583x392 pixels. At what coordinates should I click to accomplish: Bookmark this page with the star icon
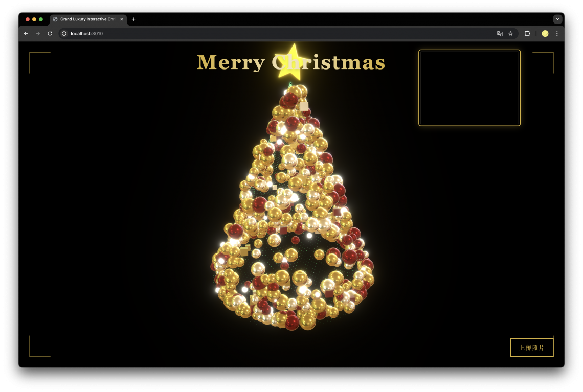(510, 33)
